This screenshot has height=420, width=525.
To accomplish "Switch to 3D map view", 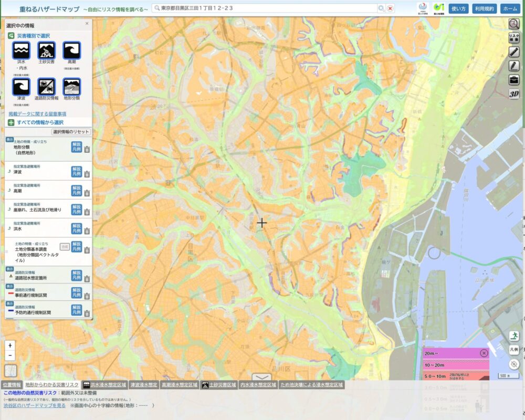I will (514, 94).
